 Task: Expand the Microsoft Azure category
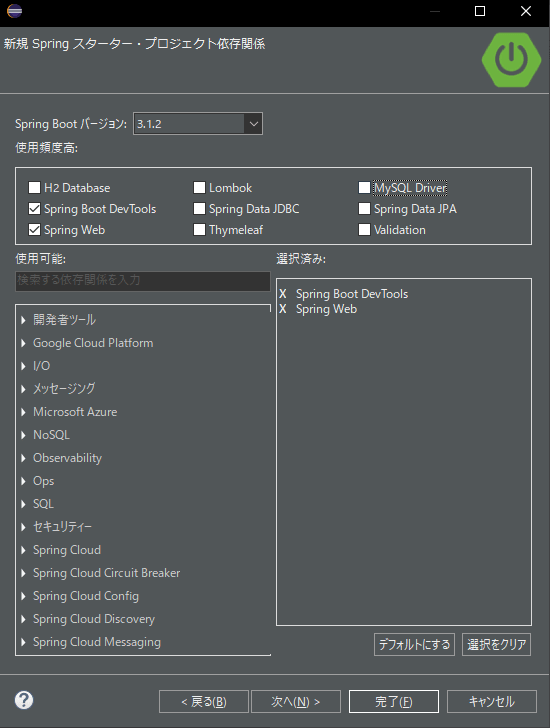click(x=23, y=412)
